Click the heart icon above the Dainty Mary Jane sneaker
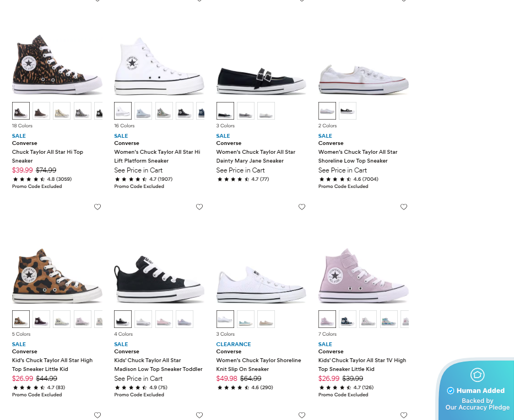514x420 pixels. [302, 2]
